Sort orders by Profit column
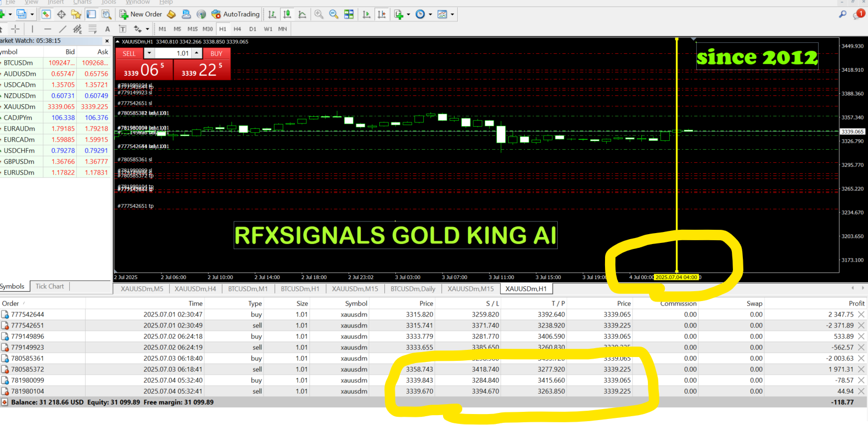868x425 pixels. pyautogui.click(x=856, y=304)
